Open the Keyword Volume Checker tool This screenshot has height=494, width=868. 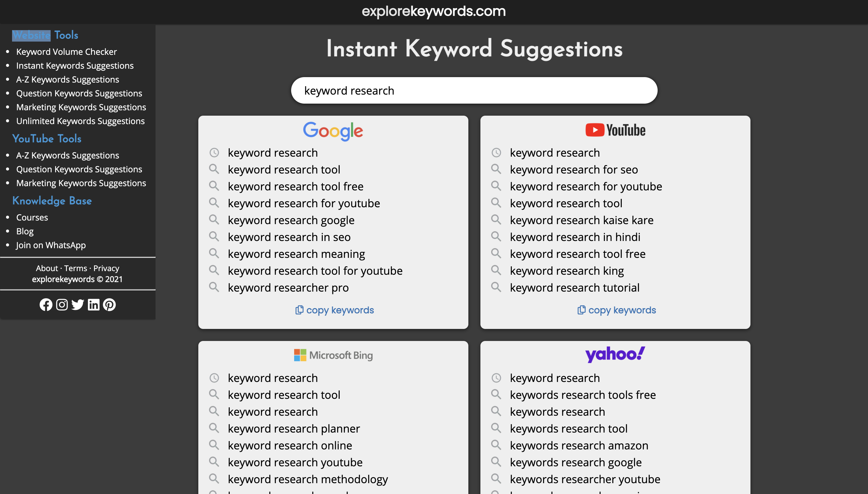(66, 52)
